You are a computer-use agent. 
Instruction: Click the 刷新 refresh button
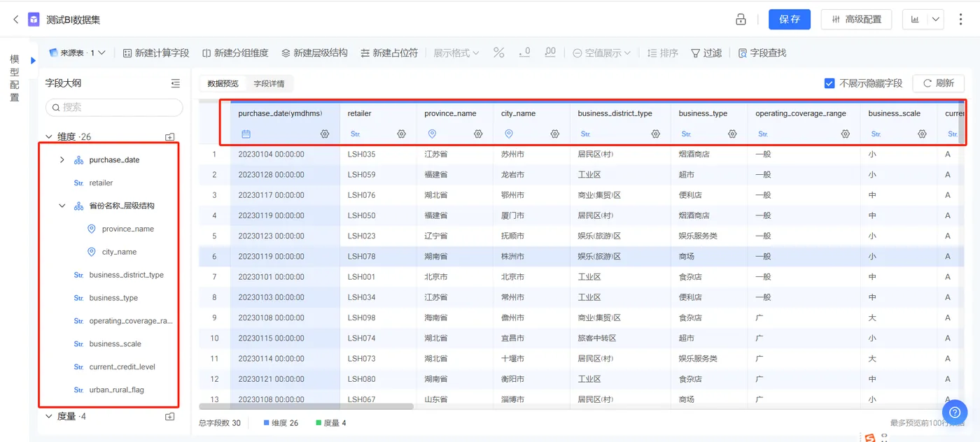[x=938, y=83]
